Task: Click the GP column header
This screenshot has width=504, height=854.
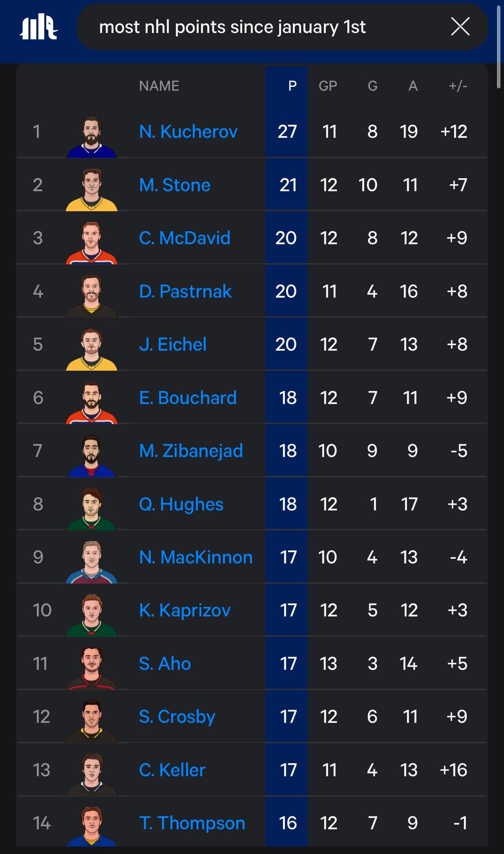Action: point(328,86)
